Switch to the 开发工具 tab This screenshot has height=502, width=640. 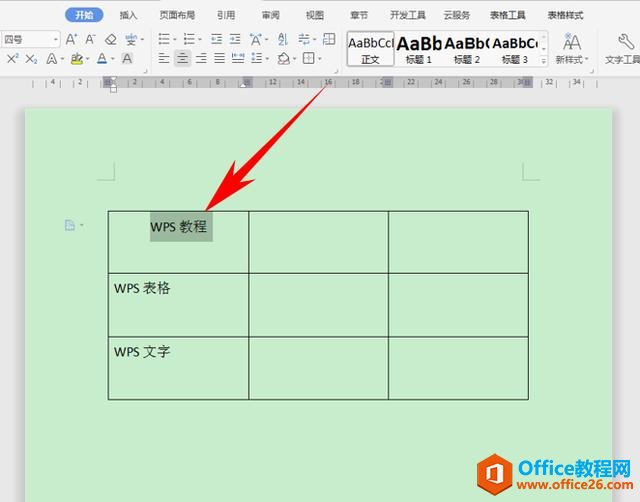(x=408, y=15)
